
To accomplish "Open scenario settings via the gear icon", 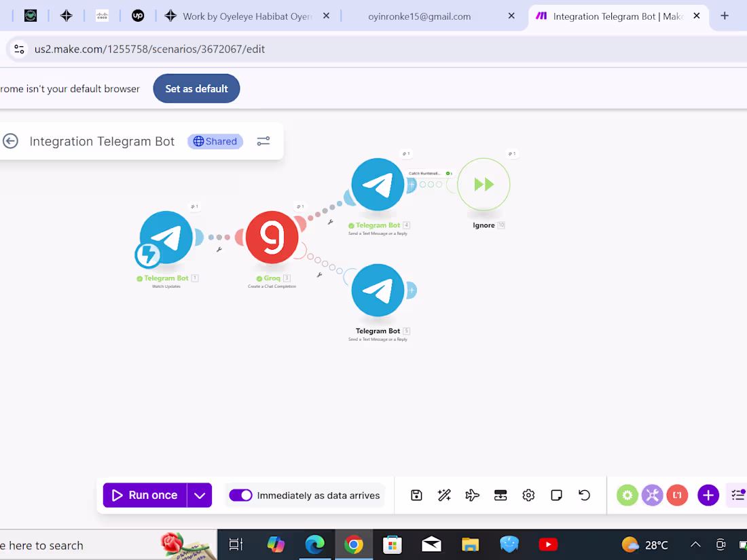I will pos(528,495).
